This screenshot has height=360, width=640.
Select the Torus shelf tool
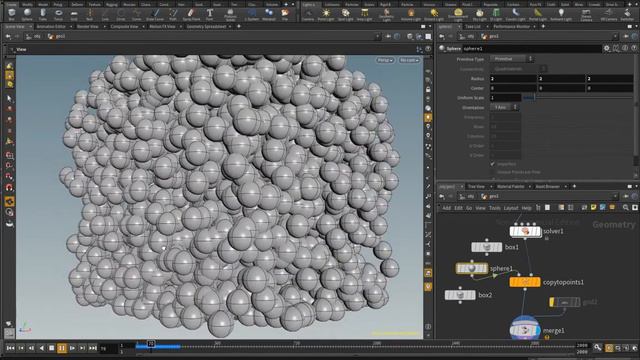[x=58, y=14]
